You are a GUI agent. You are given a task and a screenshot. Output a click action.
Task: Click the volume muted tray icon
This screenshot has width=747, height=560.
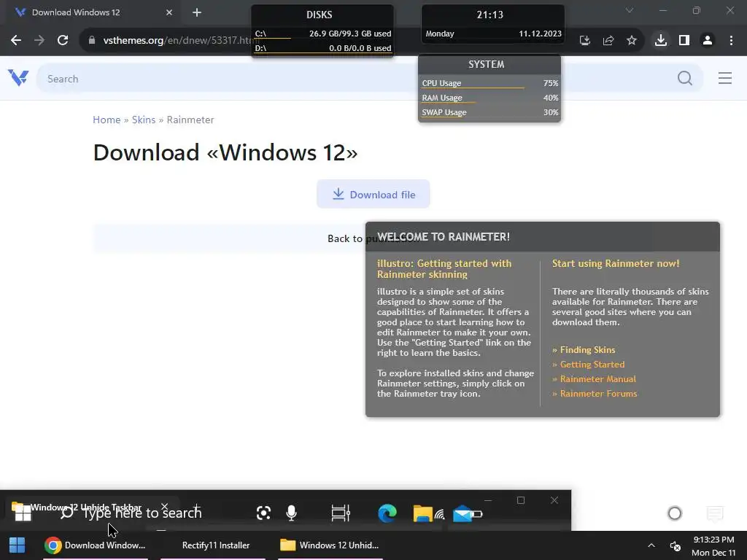675,545
